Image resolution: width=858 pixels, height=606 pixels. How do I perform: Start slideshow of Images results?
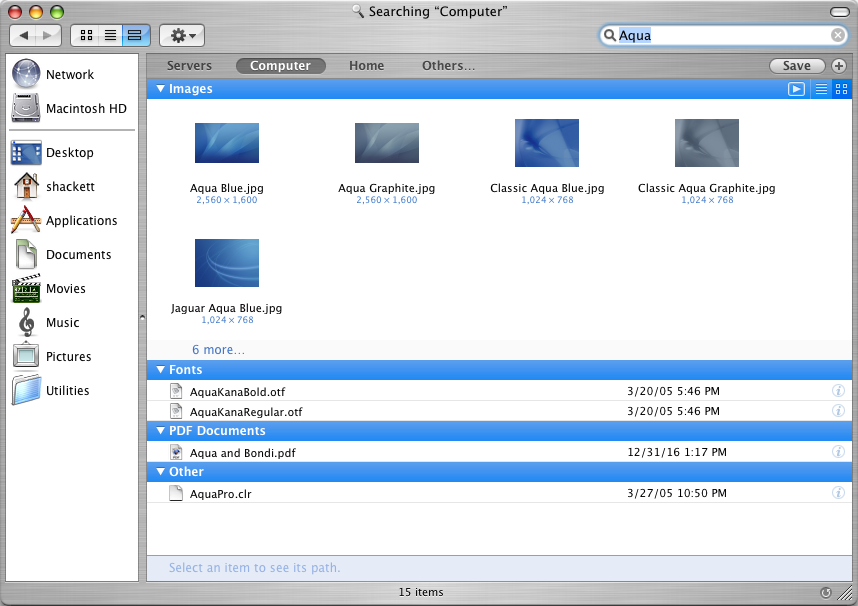point(796,89)
